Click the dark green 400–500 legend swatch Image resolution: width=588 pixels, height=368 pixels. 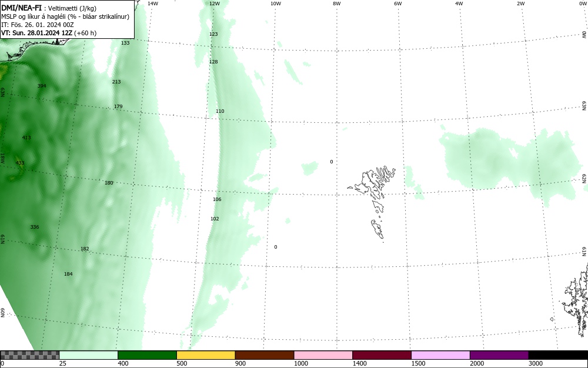[147, 355]
